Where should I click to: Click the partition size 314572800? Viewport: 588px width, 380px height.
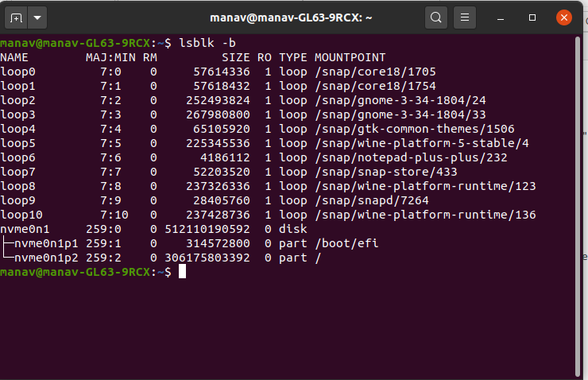[x=218, y=243]
